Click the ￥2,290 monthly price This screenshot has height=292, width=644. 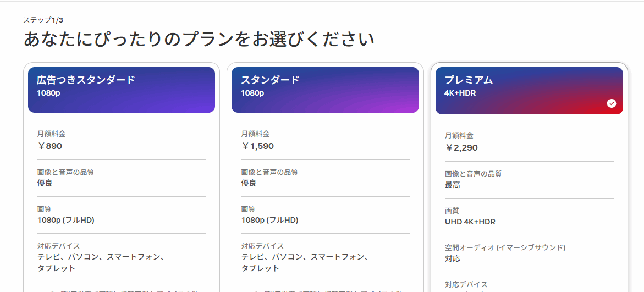[x=461, y=148]
